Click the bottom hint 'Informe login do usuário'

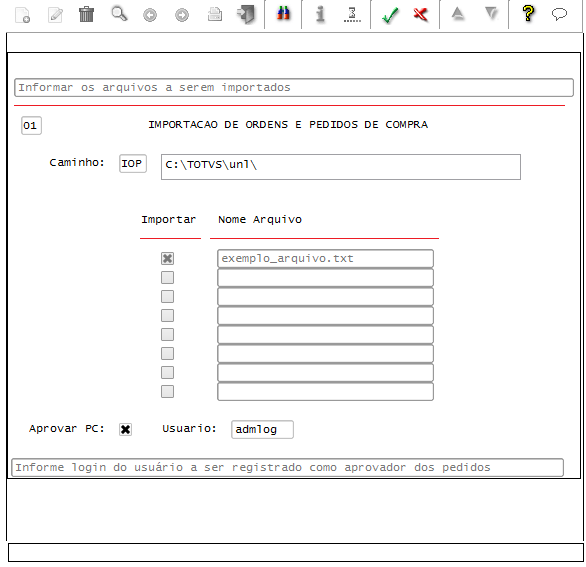[287, 467]
